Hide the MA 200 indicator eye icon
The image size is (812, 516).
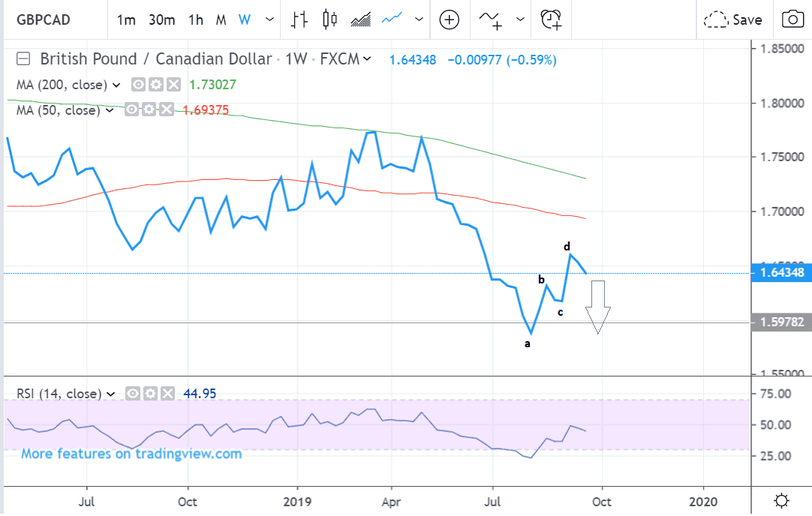(138, 84)
